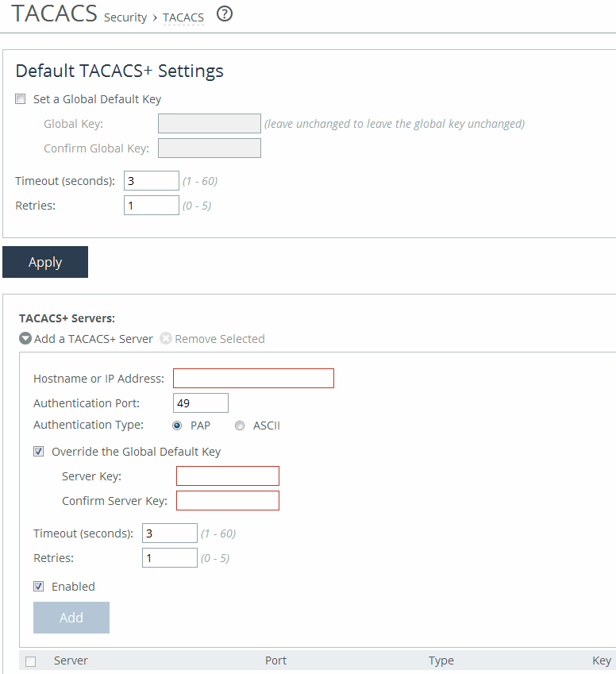
Task: Open the TACACS breadcrumb link
Action: 183,17
